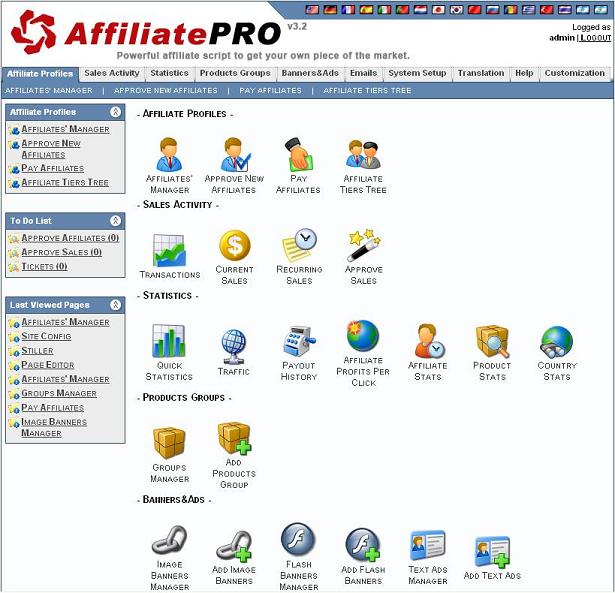Open the Affiliates' Manager icon in main panel

pyautogui.click(x=169, y=155)
